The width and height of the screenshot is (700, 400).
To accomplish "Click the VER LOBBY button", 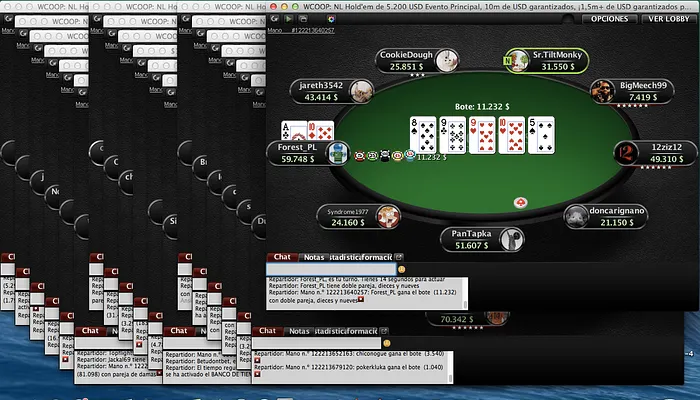I will [x=669, y=19].
